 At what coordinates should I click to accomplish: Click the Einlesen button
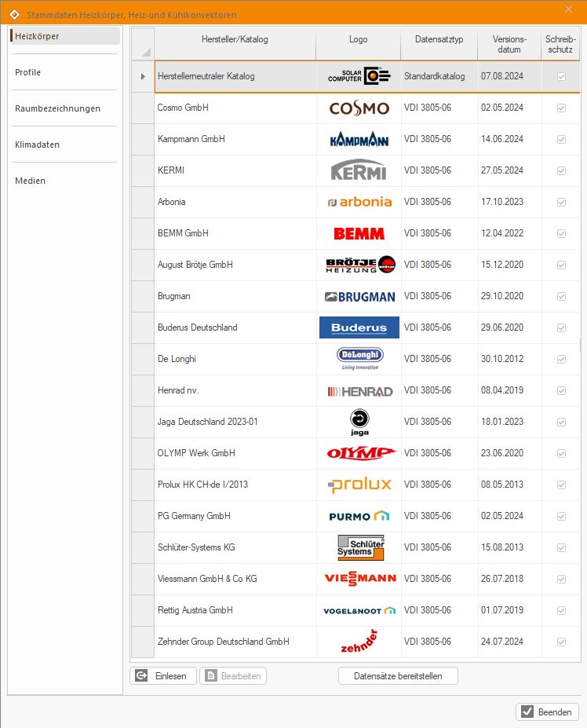coord(163,676)
